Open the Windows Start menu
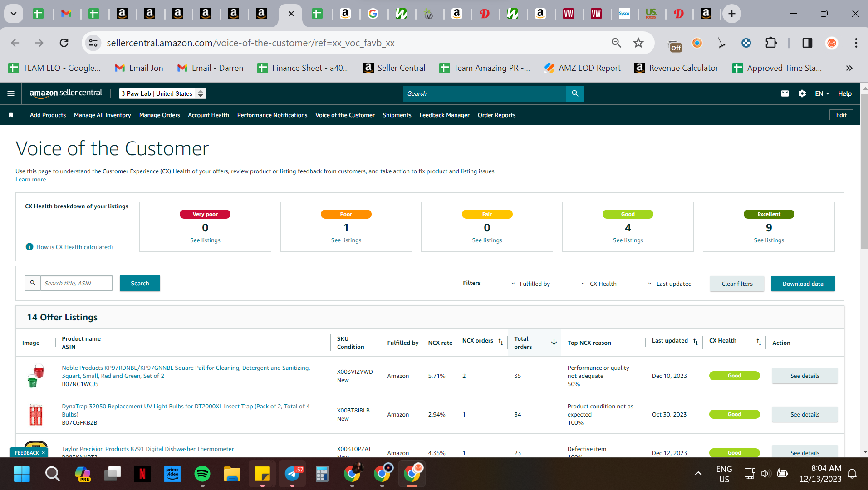Screen dimensions: 868x490 (22, 474)
